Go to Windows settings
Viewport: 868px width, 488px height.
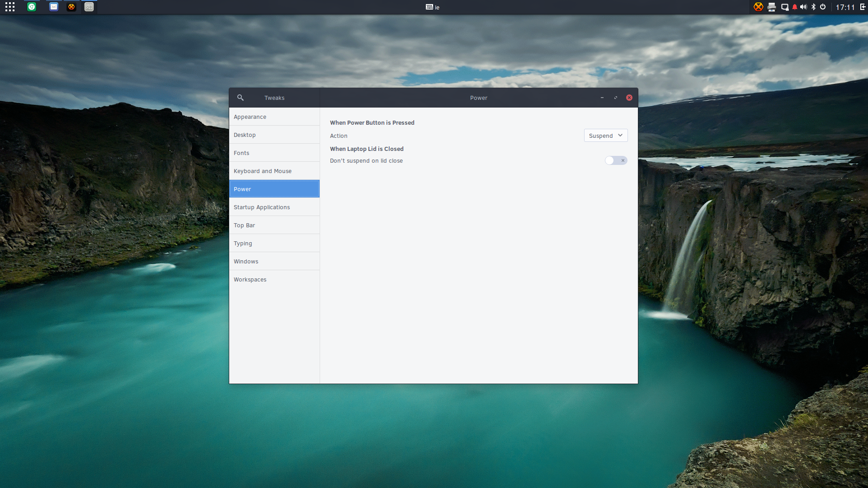[x=274, y=261]
